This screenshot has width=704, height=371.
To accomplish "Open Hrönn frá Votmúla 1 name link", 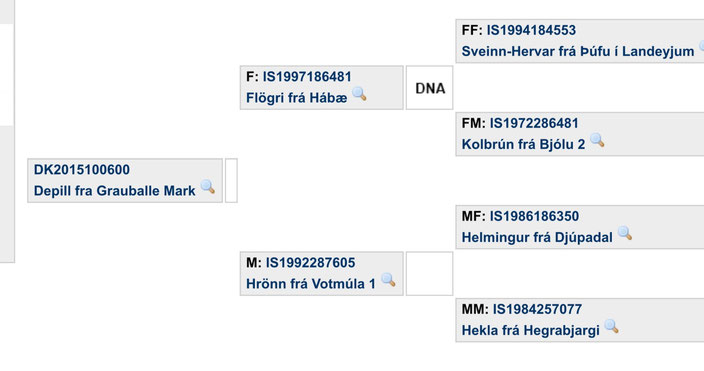I will (311, 284).
